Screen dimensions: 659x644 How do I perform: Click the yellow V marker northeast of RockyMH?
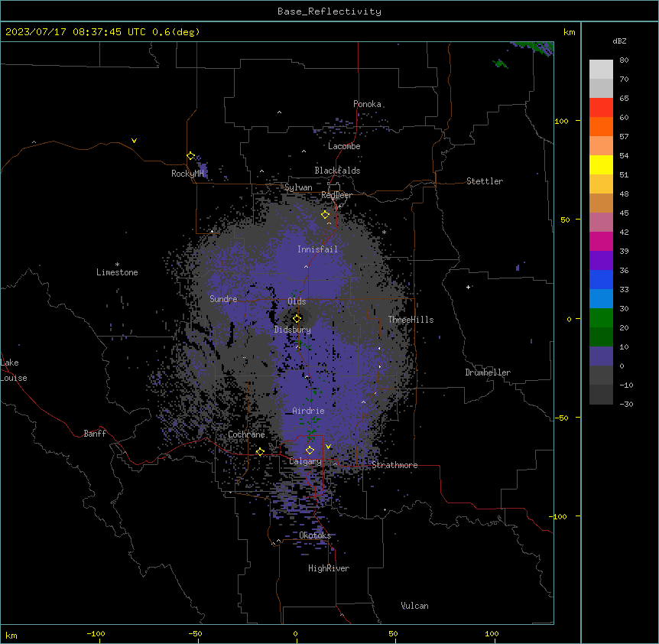tap(134, 141)
